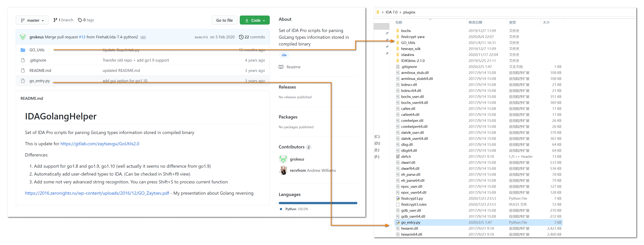Click plugins in Explorer breadcrumb
Screen dimensions: 644x245
(409, 12)
